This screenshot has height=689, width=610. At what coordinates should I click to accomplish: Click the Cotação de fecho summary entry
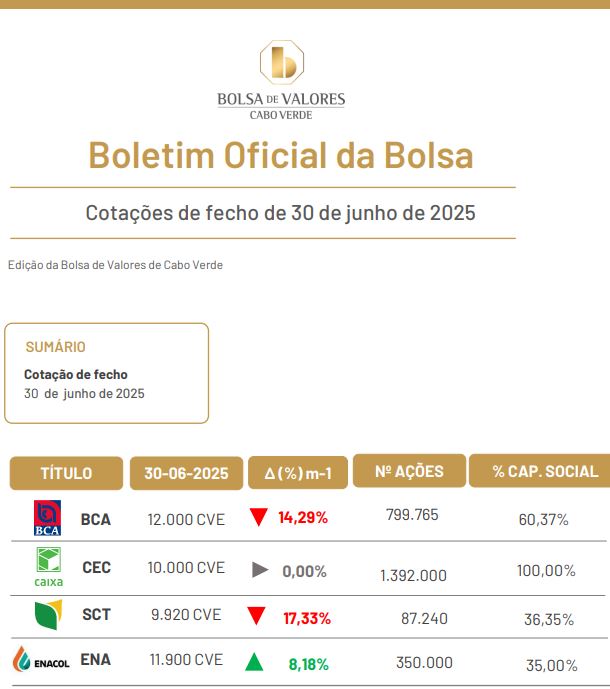tap(76, 374)
